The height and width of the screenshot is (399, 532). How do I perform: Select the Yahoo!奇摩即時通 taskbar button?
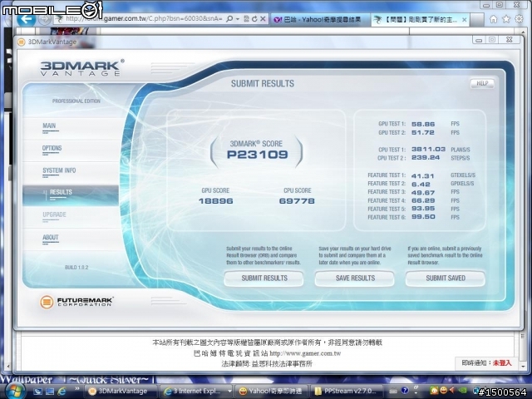point(271,392)
